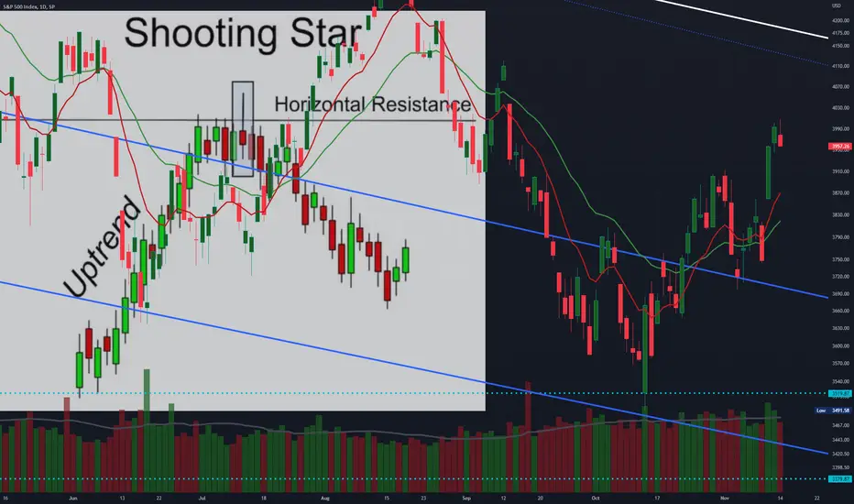Viewport: 854px width, 504px height.
Task: Click the 3990.00 price axis value
Action: click(x=840, y=129)
